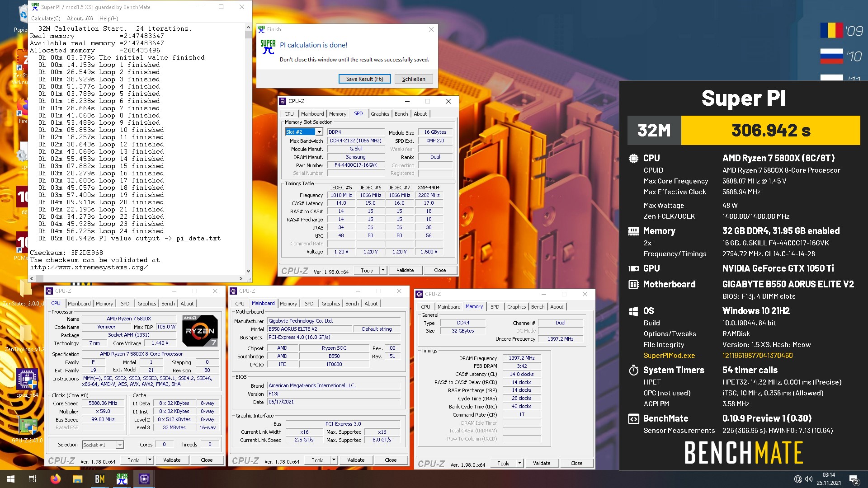Click Save Result (F6) button
This screenshot has height=488, width=868.
[x=364, y=79]
